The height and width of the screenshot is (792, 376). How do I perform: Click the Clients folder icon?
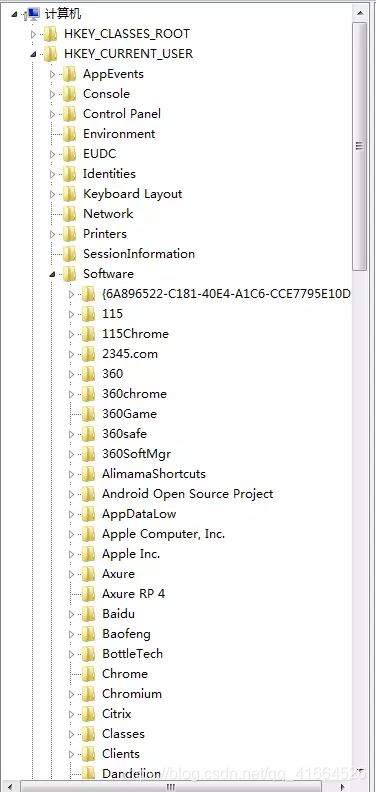(x=88, y=754)
